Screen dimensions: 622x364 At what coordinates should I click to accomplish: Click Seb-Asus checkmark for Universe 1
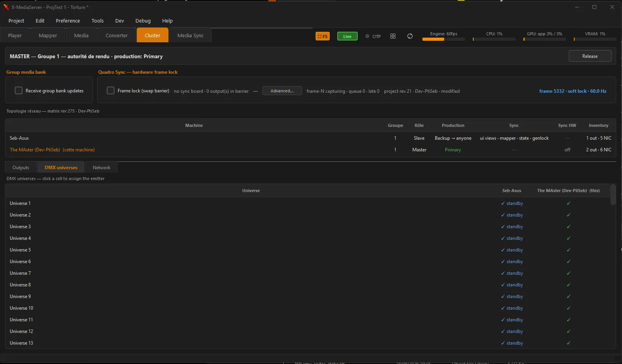tap(503, 203)
